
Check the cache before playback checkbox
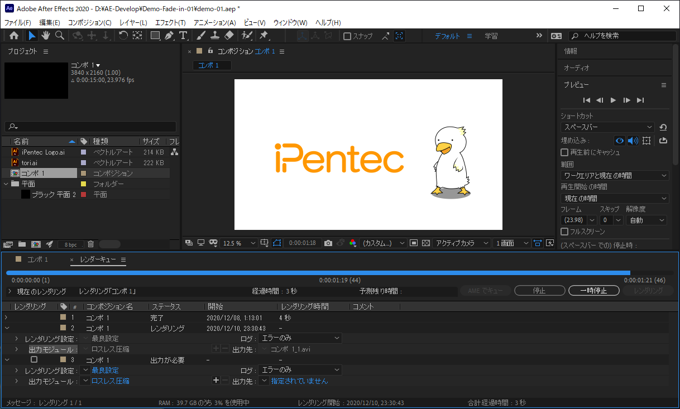pyautogui.click(x=564, y=152)
